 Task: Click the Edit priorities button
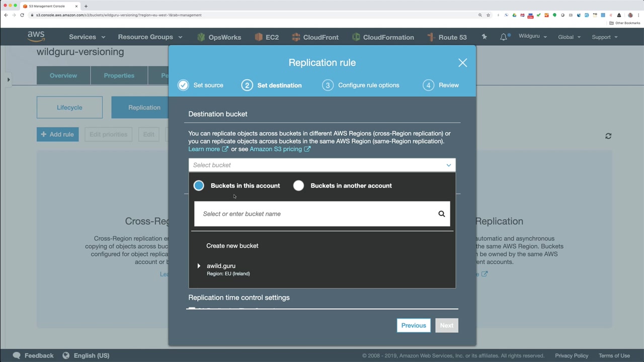point(109,134)
